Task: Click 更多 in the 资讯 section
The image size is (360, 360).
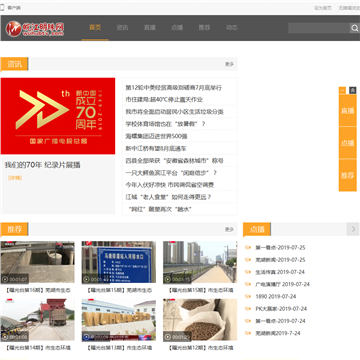Action: pyautogui.click(x=229, y=64)
